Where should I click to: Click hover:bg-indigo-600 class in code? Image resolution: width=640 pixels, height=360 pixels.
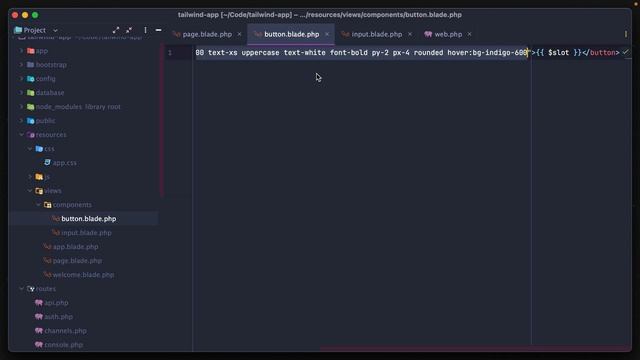(487, 53)
